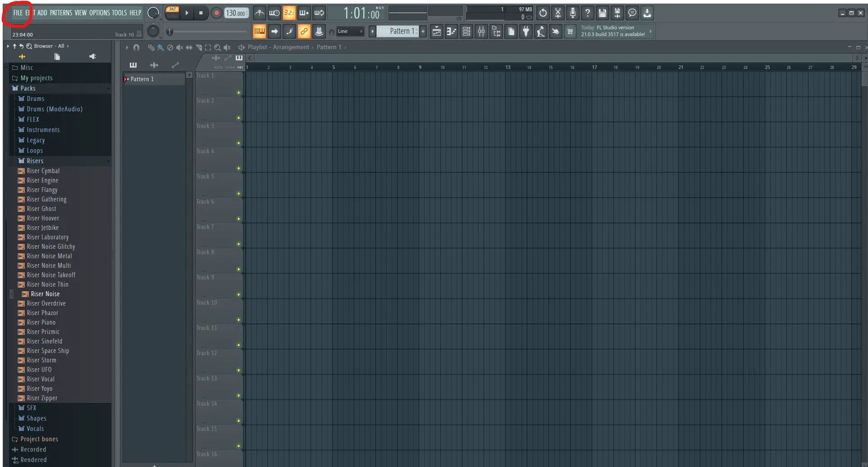The width and height of the screenshot is (868, 467).
Task: Click render as audio file icon
Action: [x=617, y=13]
